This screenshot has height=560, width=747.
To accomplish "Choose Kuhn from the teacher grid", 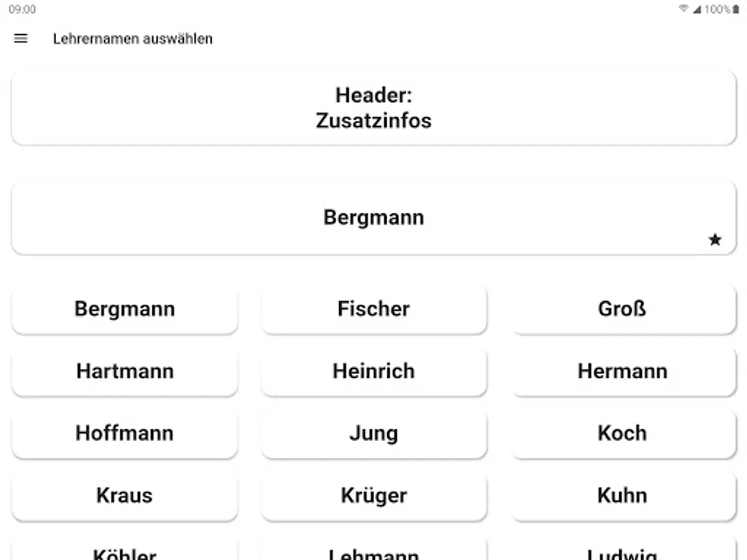I will [x=622, y=496].
